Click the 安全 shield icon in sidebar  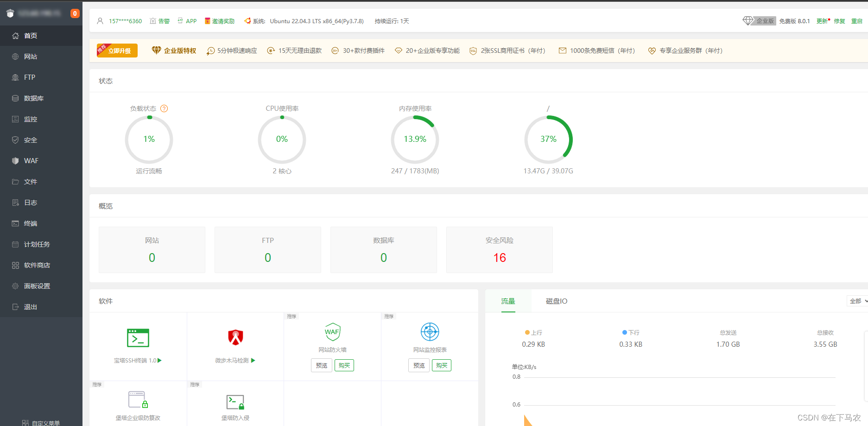15,140
